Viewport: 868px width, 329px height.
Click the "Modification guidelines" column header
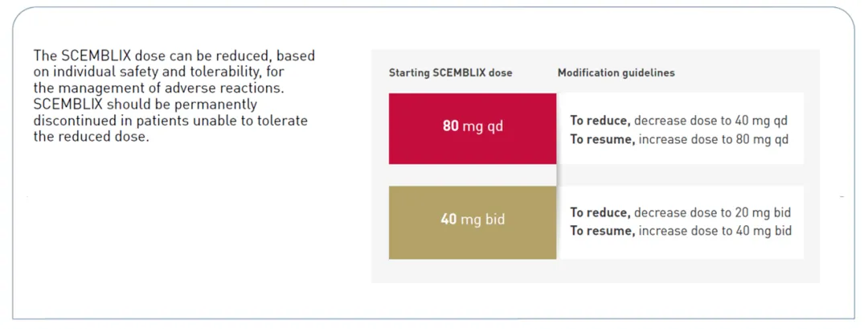coord(616,72)
